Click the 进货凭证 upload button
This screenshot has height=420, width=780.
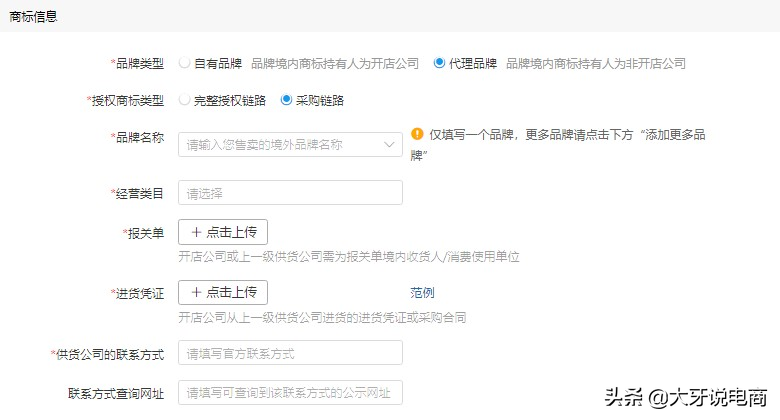coord(223,292)
